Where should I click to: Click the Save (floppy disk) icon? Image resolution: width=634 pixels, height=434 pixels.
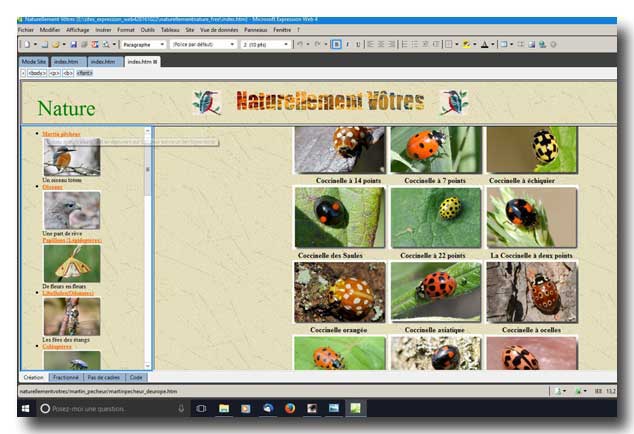coord(74,44)
